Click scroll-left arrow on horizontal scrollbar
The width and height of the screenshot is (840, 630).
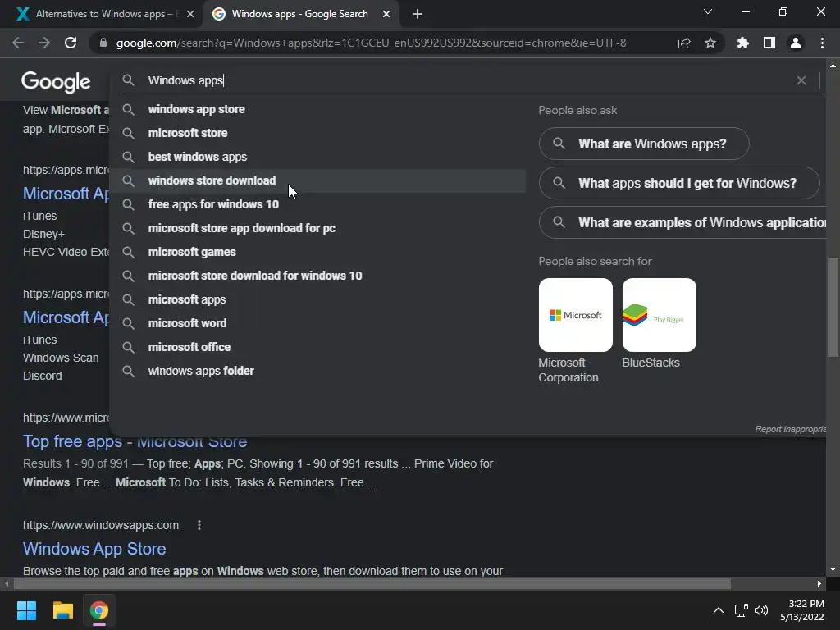click(7, 583)
